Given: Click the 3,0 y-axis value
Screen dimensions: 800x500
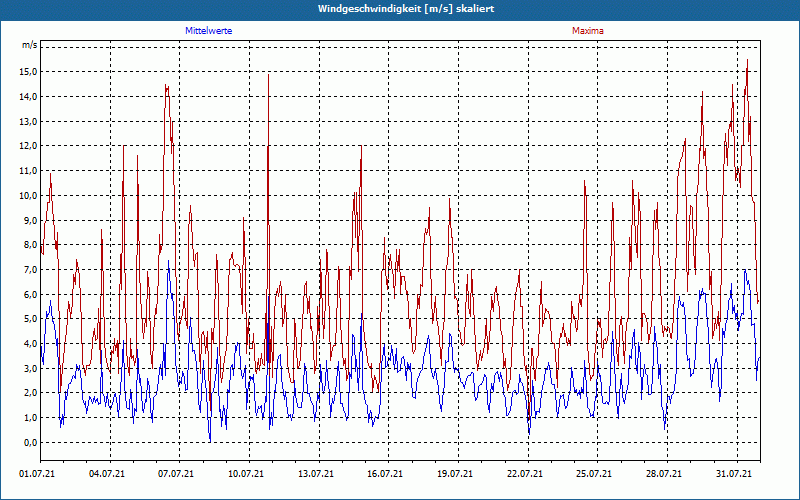Looking at the screenshot, I should pos(30,368).
